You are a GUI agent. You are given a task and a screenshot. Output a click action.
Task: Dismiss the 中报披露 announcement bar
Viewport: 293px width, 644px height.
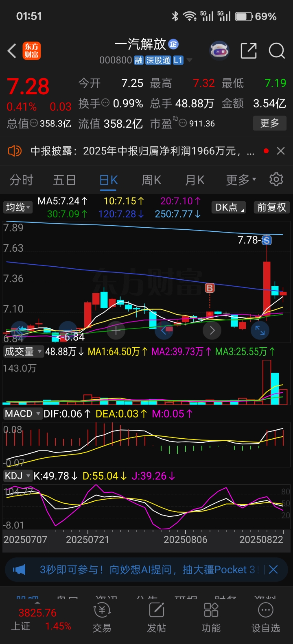pyautogui.click(x=281, y=151)
